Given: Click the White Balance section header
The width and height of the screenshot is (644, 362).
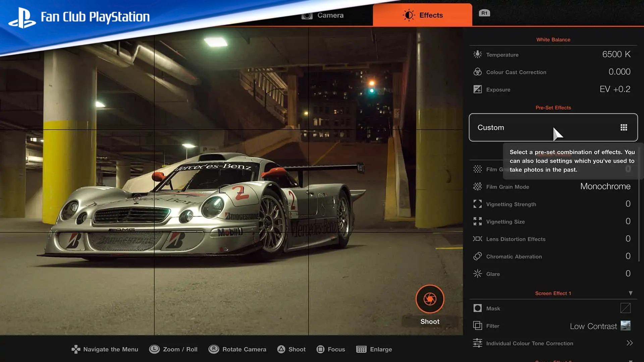Looking at the screenshot, I should pyautogui.click(x=553, y=40).
